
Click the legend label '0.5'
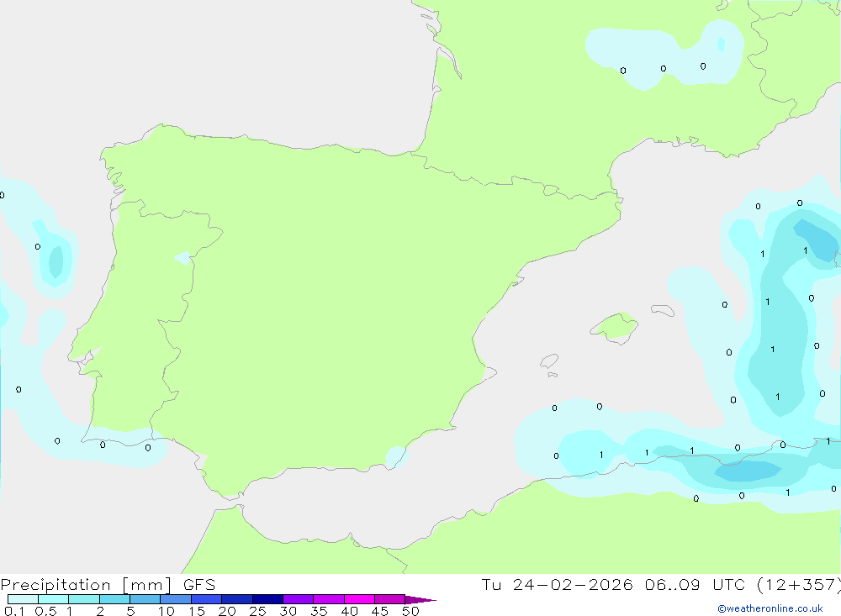pyautogui.click(x=45, y=611)
